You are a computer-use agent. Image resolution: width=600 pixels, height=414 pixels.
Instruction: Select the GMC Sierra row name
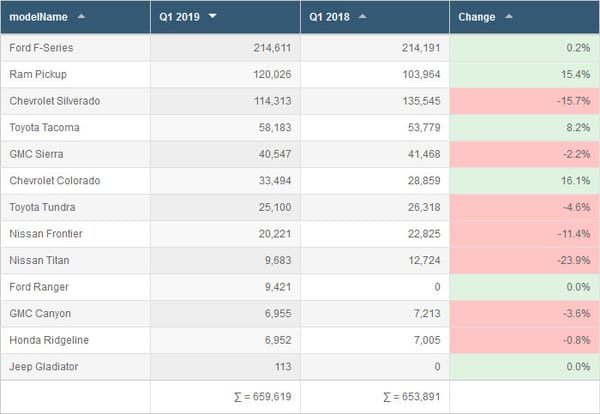(36, 154)
